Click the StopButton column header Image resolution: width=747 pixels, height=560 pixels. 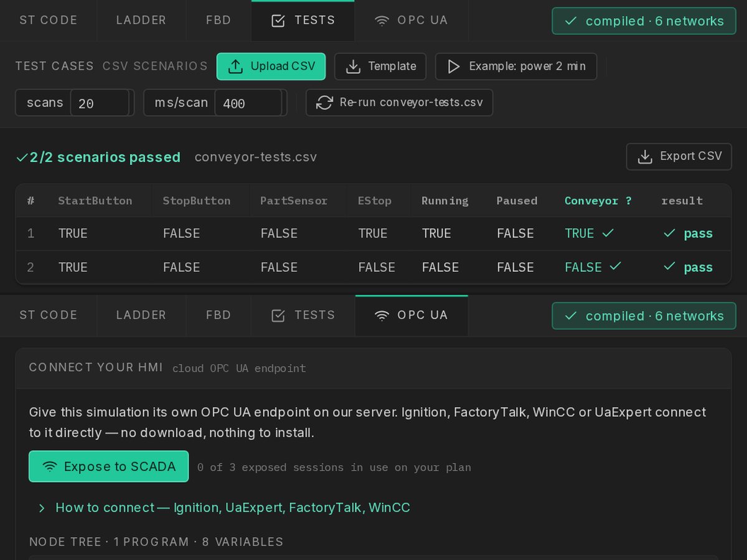pyautogui.click(x=197, y=200)
